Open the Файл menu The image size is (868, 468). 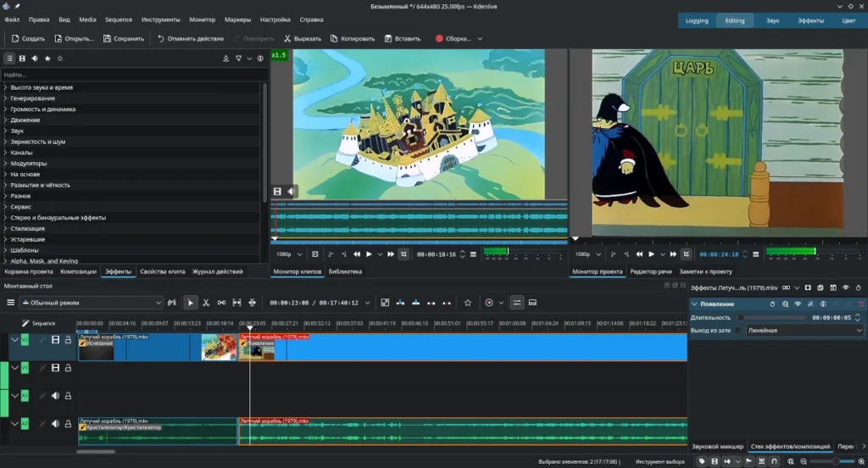(x=12, y=19)
